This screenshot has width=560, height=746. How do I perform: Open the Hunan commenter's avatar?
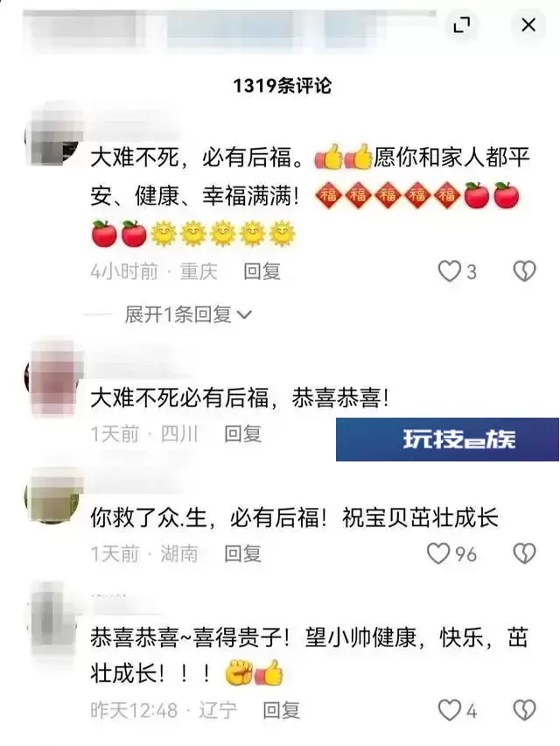[52, 496]
